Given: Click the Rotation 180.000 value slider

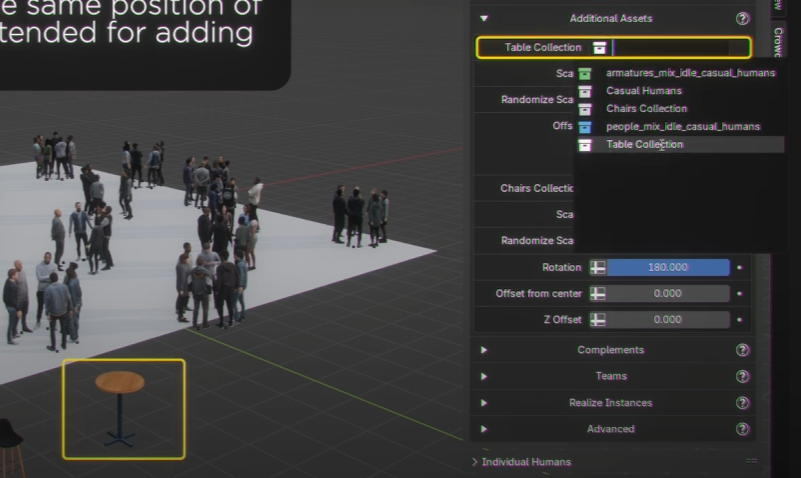Looking at the screenshot, I should coord(668,268).
